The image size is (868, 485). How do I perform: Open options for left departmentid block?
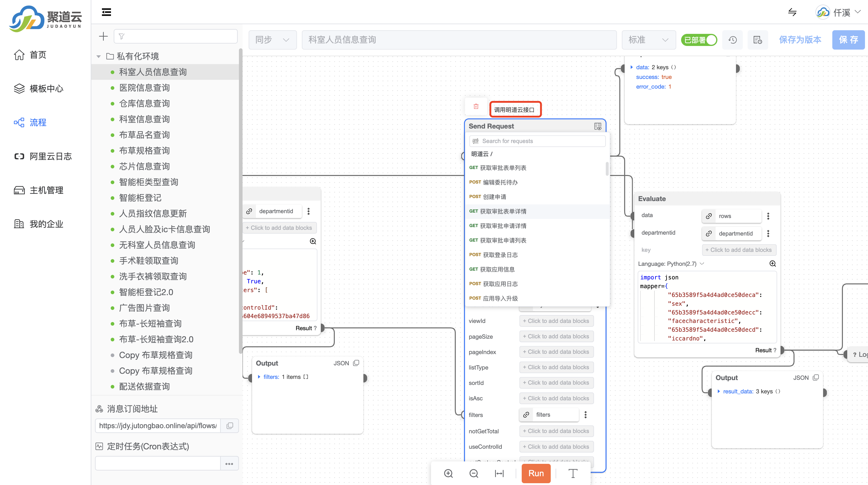[308, 211]
